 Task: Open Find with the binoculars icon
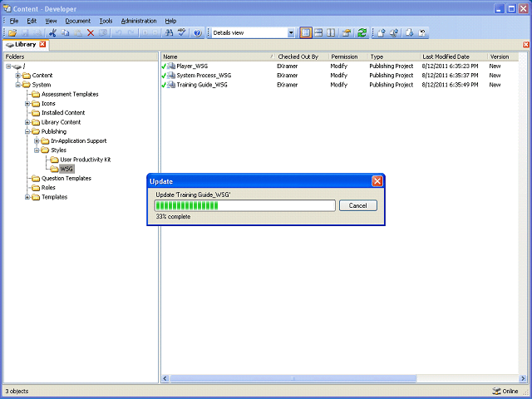click(169, 33)
